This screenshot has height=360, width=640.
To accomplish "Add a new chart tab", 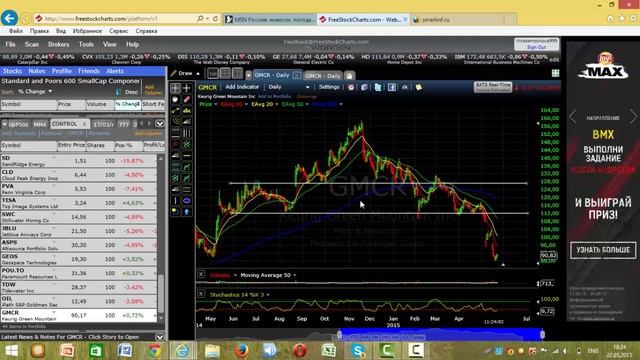I will click(349, 76).
